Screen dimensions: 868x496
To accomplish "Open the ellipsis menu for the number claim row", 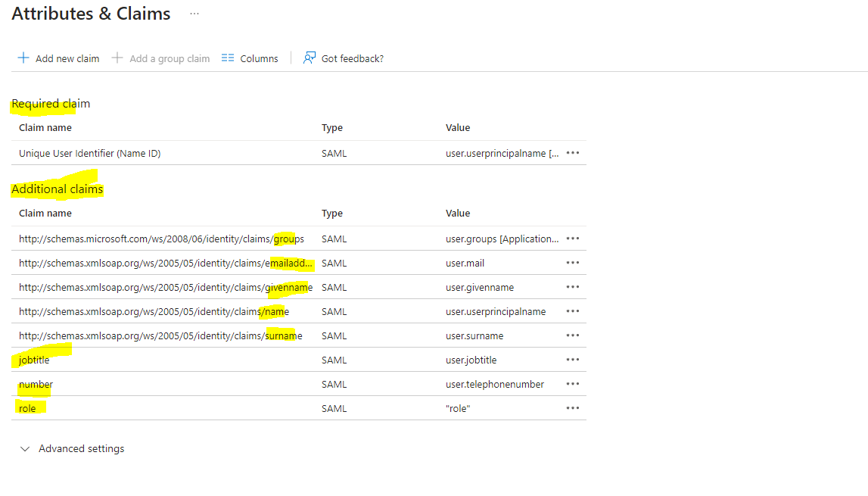I will [x=573, y=383].
